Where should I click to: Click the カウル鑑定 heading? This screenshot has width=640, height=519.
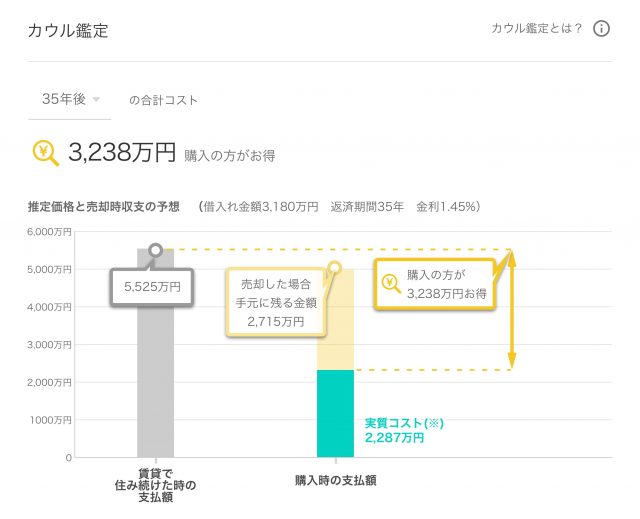click(68, 30)
